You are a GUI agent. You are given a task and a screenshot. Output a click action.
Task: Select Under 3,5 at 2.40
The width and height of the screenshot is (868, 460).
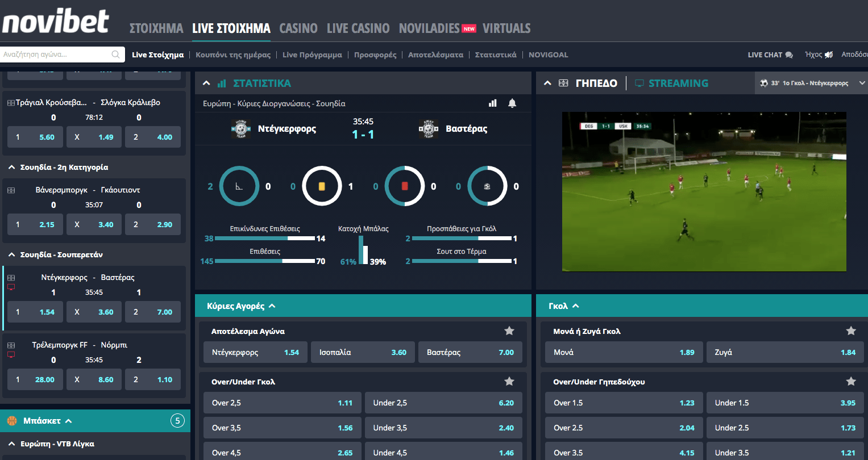(x=443, y=428)
